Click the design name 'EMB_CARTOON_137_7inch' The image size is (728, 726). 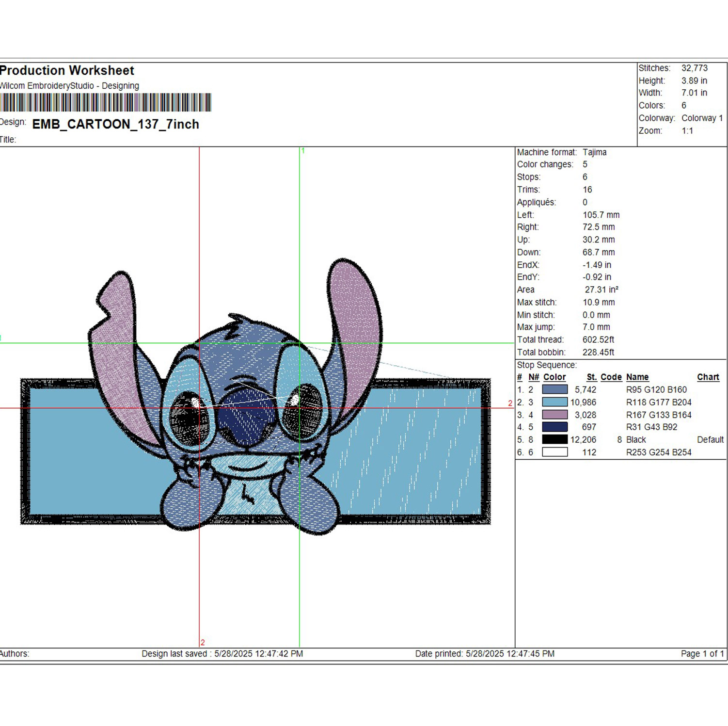tap(115, 124)
